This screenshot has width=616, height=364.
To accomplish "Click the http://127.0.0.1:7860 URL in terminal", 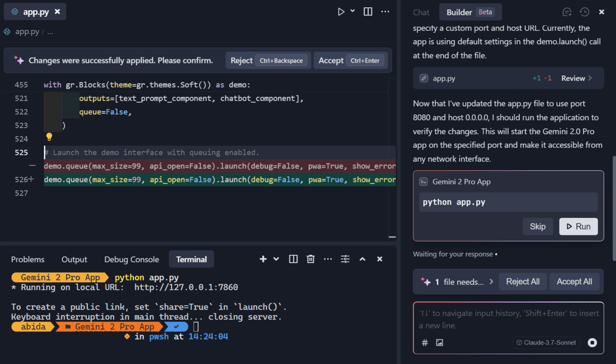I will pos(186,287).
